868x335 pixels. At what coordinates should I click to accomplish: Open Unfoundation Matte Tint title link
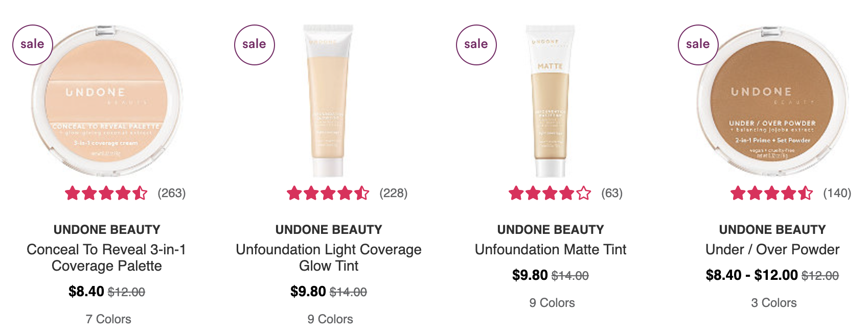coord(551,249)
